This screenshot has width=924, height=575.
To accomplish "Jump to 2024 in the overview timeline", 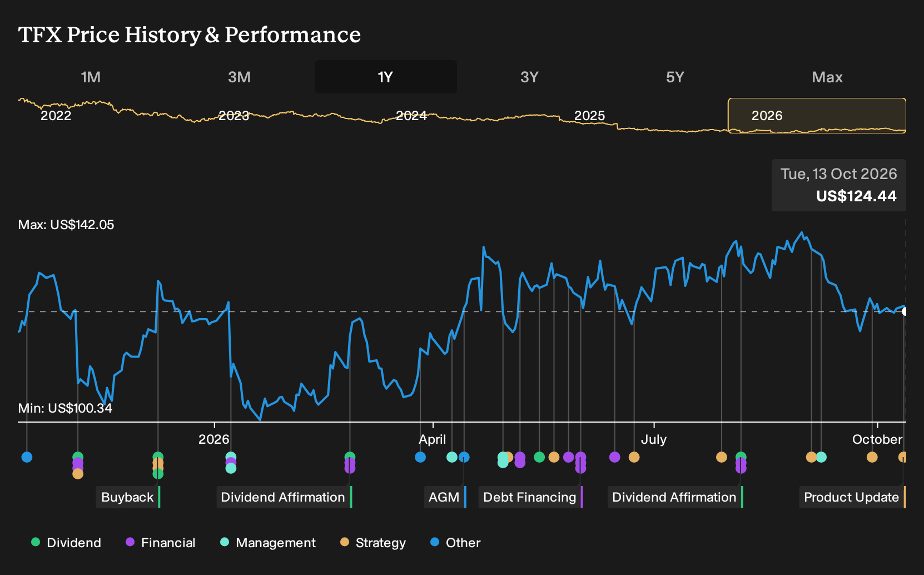I will (x=411, y=116).
